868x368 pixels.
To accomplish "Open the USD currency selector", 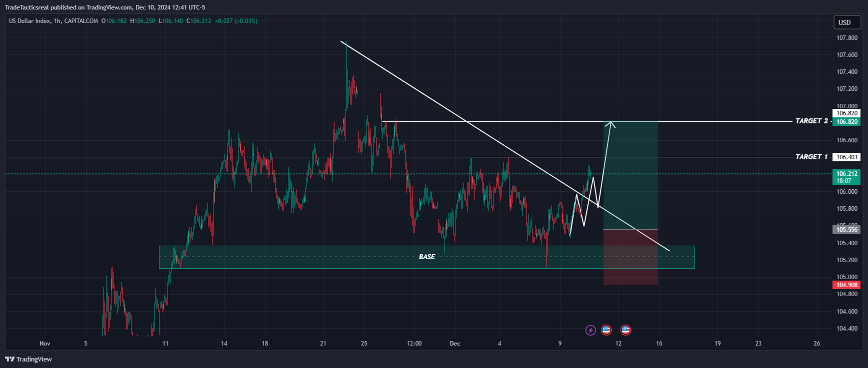I will coord(846,22).
